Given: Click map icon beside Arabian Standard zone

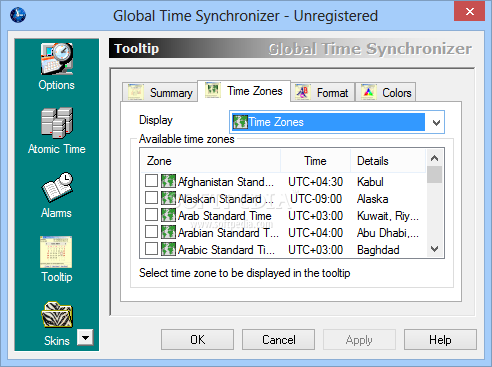Looking at the screenshot, I should point(168,232).
